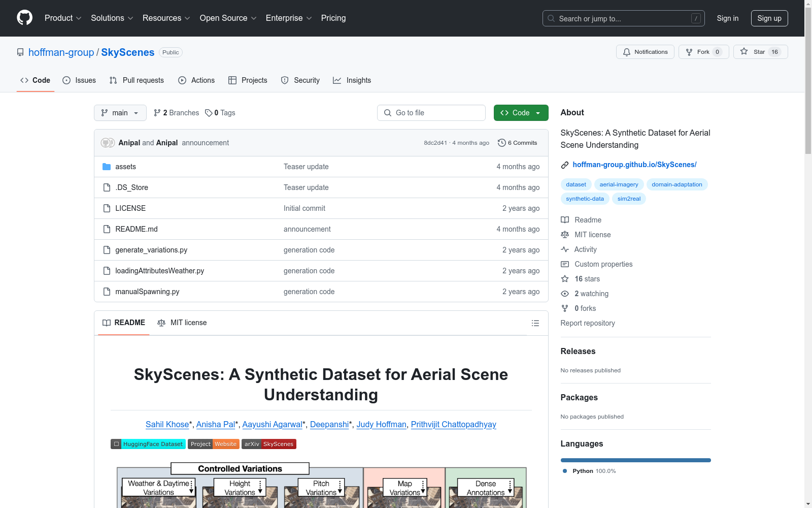The height and width of the screenshot is (508, 812).
Task: Click the fork icon beside 0 forks
Action: [x=565, y=308]
